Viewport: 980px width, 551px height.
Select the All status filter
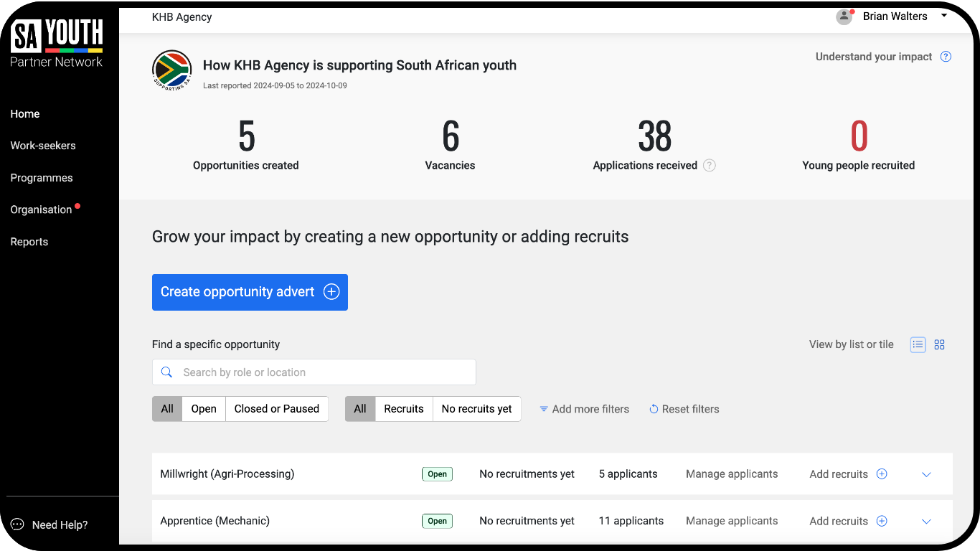click(x=167, y=409)
